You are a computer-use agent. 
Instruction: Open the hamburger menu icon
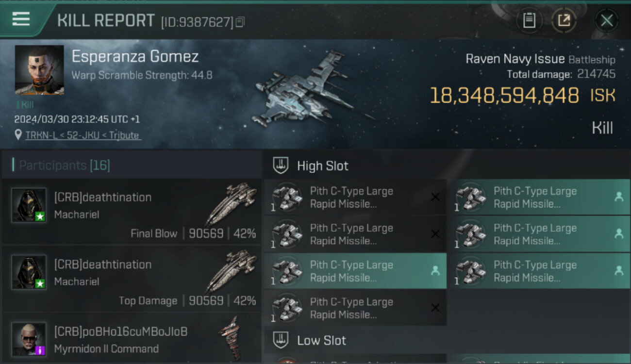(21, 19)
